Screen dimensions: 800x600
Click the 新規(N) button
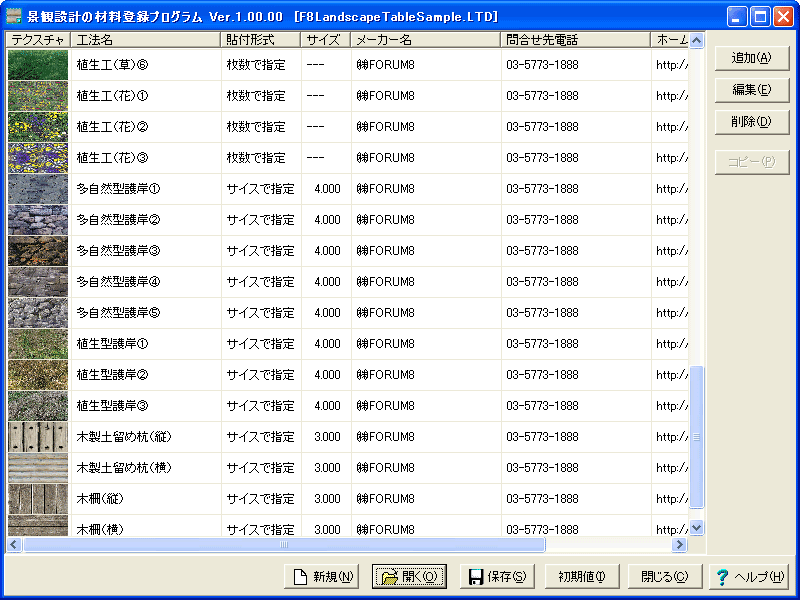point(321,577)
